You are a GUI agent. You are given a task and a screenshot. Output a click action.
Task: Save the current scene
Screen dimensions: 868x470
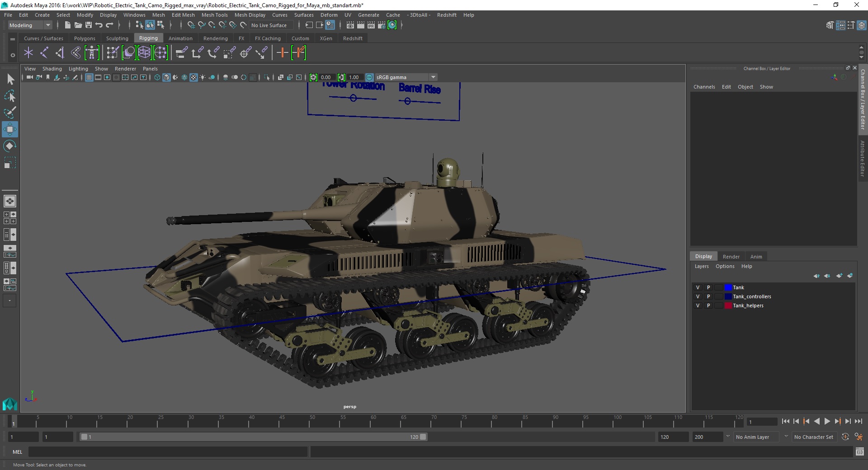pyautogui.click(x=89, y=25)
